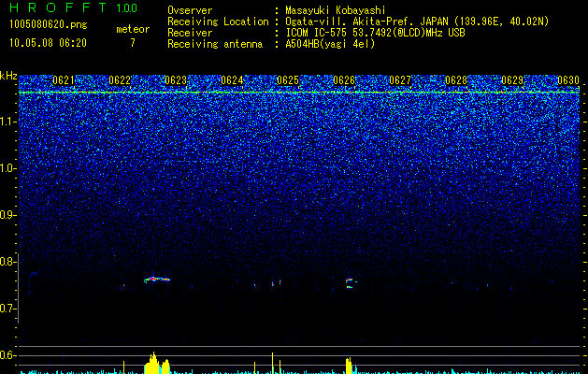588x374 pixels.
Task: Click the Receiver label
Action: pyautogui.click(x=190, y=33)
